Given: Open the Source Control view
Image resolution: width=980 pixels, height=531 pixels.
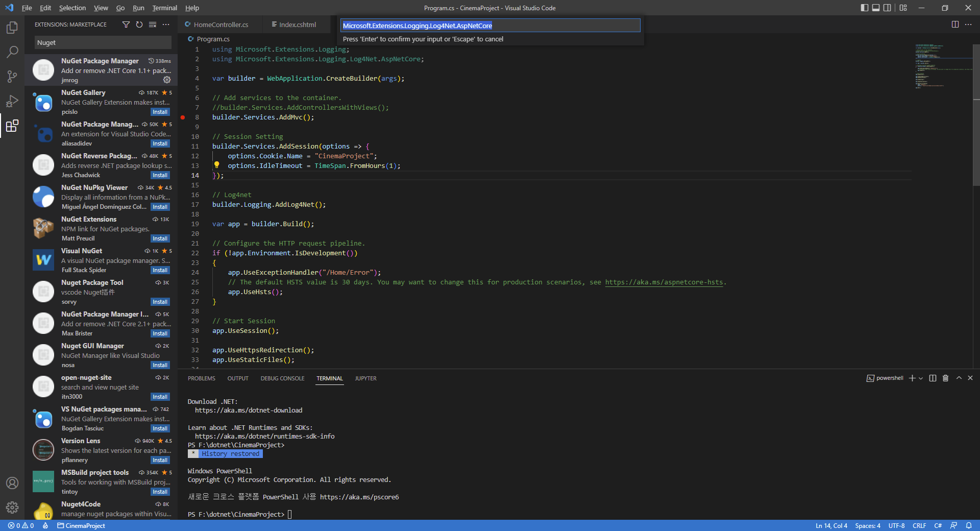Looking at the screenshot, I should [x=12, y=77].
